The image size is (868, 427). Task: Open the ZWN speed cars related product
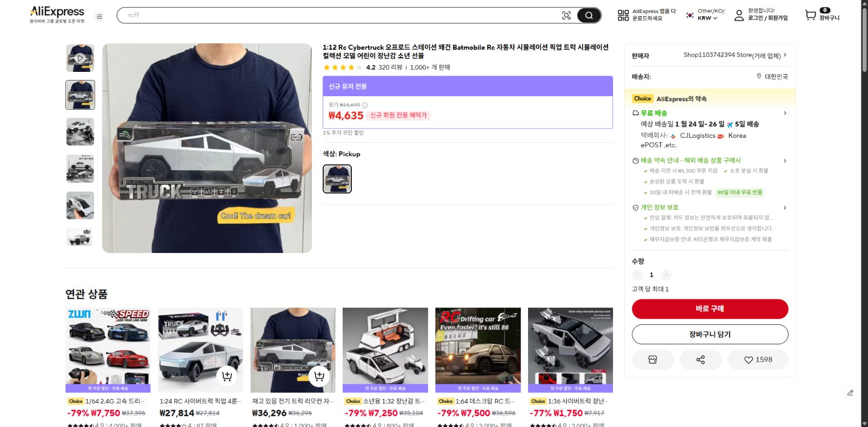click(x=108, y=350)
